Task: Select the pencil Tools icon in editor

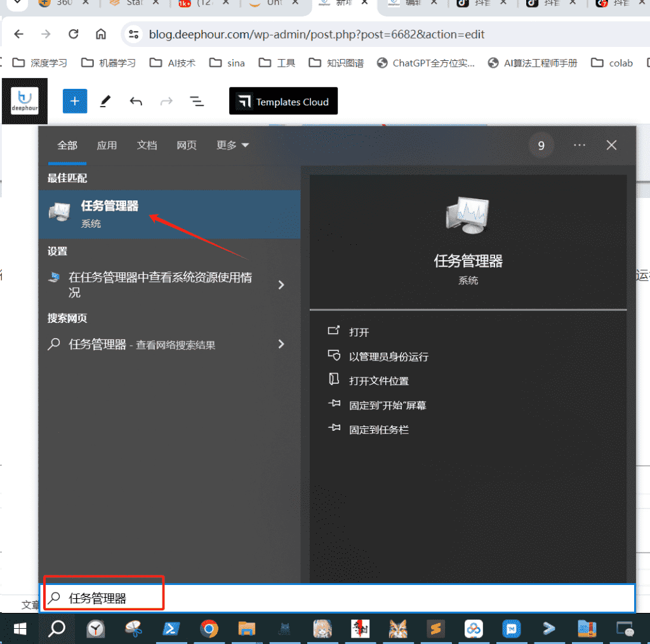Action: 105,102
